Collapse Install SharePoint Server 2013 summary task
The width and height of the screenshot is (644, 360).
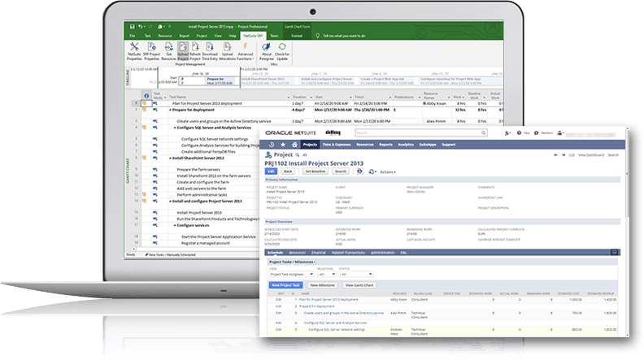[170, 158]
